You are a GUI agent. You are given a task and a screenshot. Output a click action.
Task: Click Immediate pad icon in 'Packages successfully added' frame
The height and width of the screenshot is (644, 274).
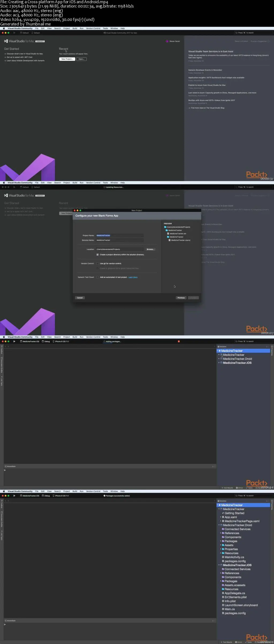6,621
